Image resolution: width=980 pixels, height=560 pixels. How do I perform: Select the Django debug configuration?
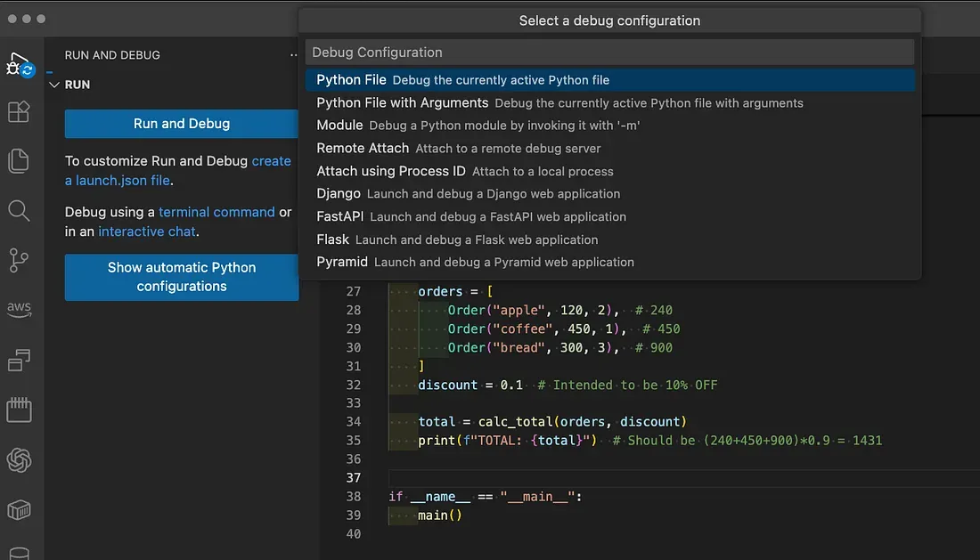point(609,193)
